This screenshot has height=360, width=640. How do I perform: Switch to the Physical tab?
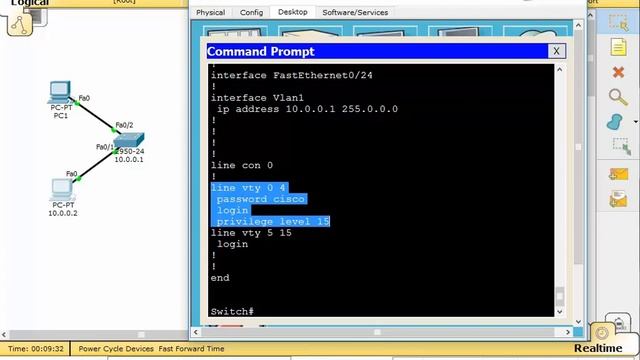click(210, 12)
